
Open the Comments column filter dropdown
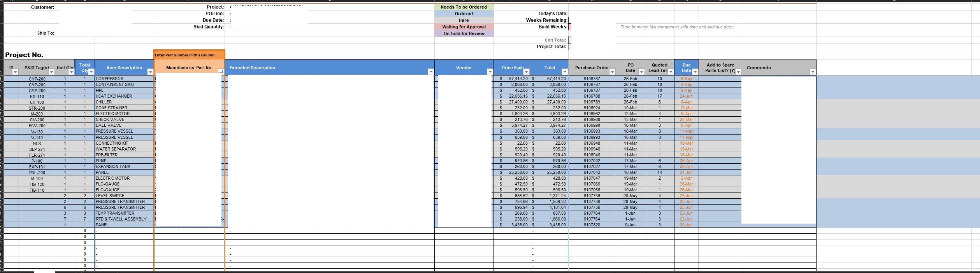pos(813,72)
